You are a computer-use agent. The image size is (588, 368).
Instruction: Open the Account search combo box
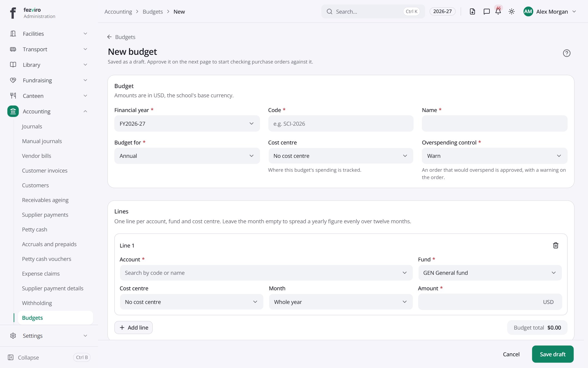266,273
